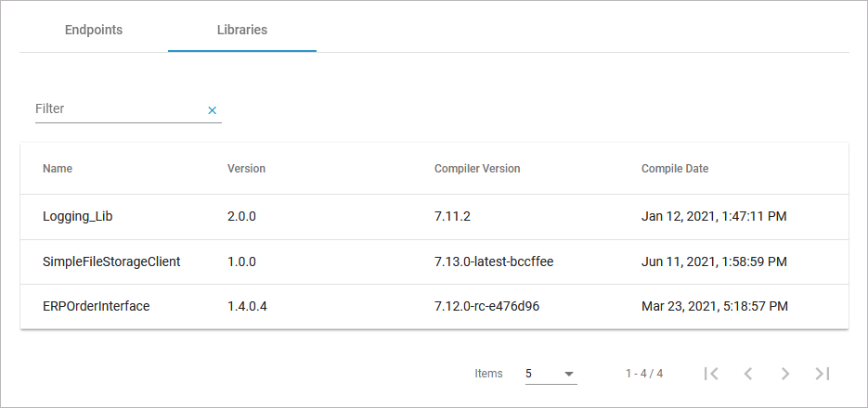
Task: Select the ERPOrderInterface library row
Action: click(x=97, y=306)
